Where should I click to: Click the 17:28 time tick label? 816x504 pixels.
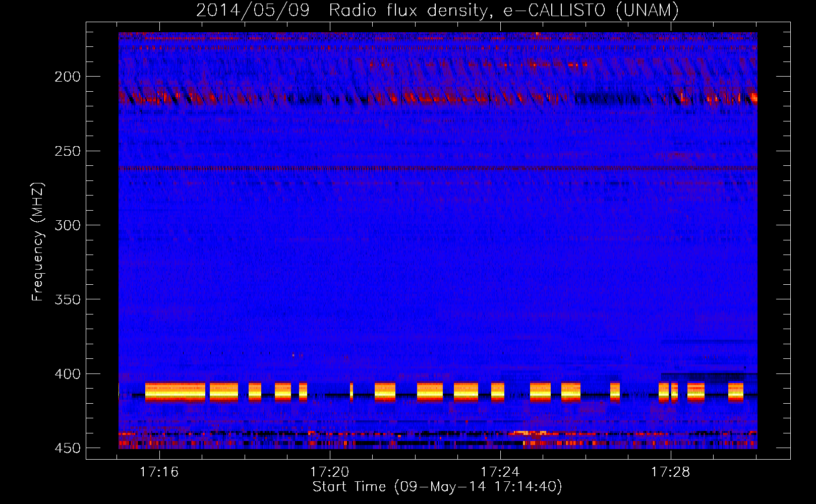(671, 472)
